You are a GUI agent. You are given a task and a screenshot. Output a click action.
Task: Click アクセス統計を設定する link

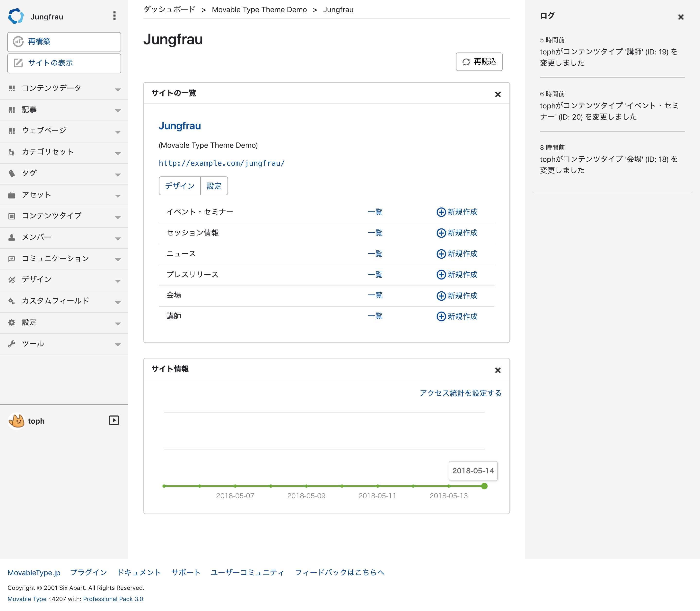460,393
